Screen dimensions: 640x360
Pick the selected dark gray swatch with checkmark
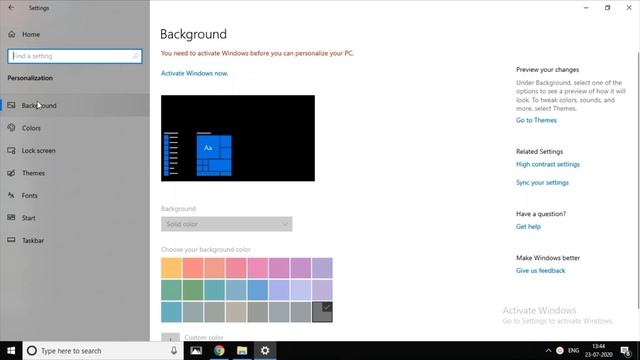pos(322,312)
